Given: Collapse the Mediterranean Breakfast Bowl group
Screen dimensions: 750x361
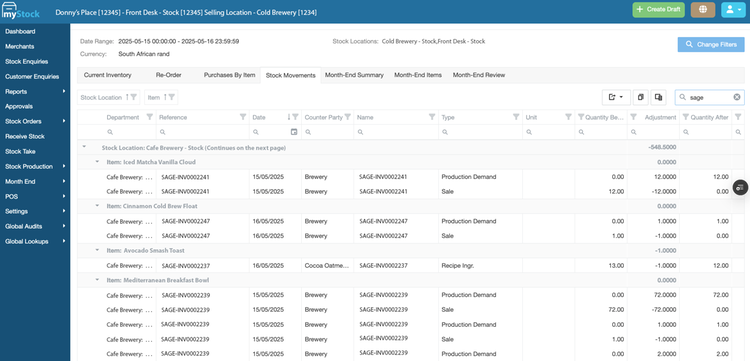Looking at the screenshot, I should (97, 279).
